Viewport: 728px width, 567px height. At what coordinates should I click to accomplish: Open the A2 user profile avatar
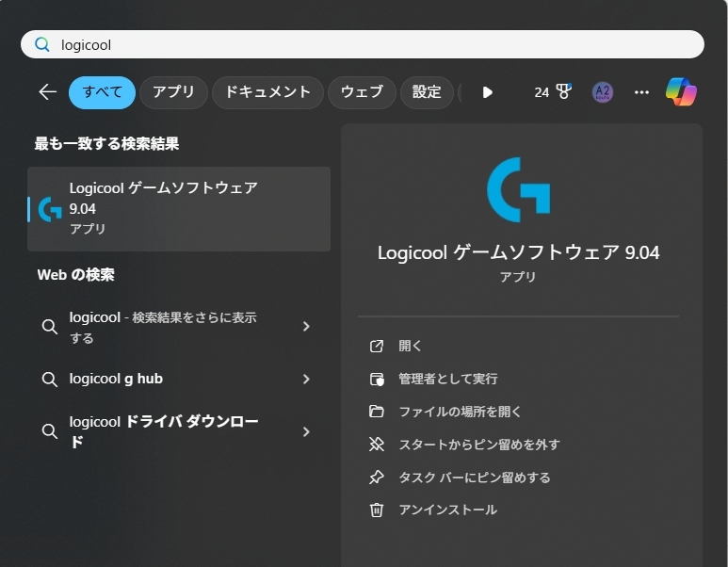coord(602,92)
